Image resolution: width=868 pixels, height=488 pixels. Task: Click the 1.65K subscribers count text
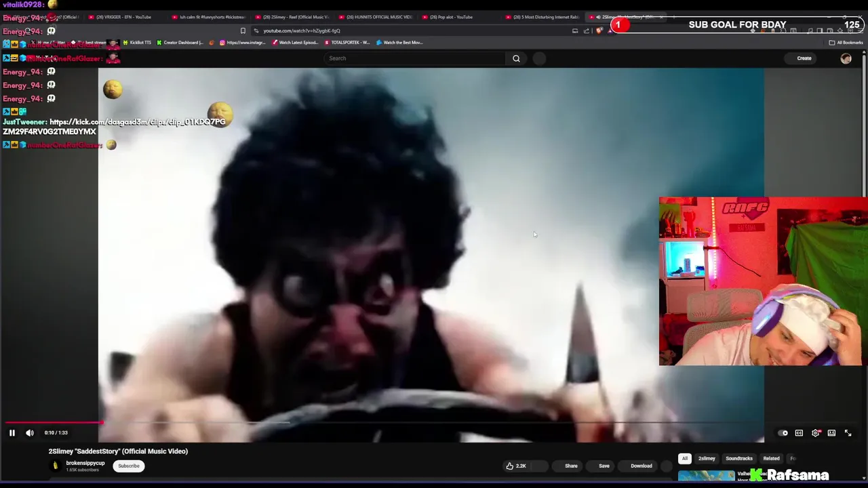click(82, 470)
